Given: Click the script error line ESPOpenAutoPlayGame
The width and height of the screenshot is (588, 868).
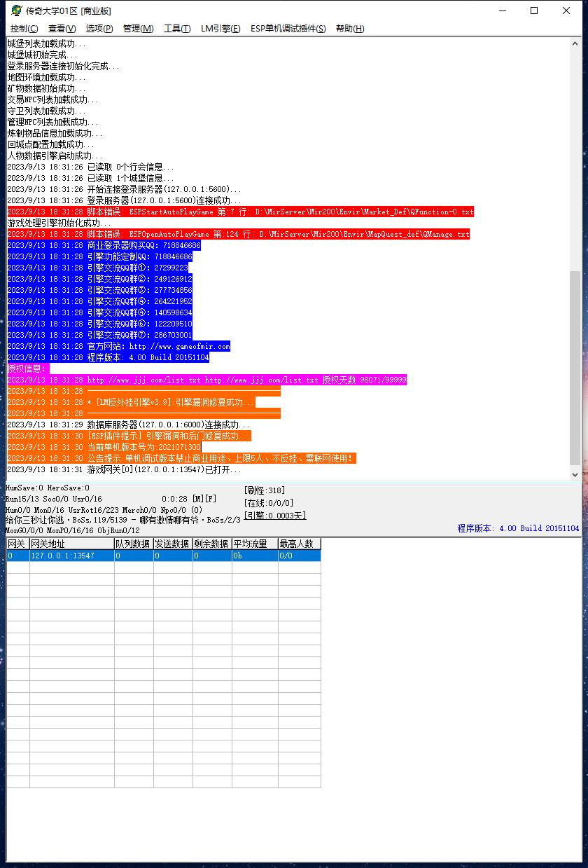Looking at the screenshot, I should tap(239, 234).
